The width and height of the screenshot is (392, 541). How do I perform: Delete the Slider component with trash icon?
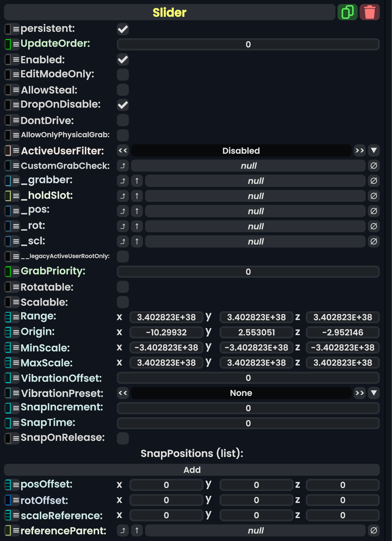tap(370, 12)
